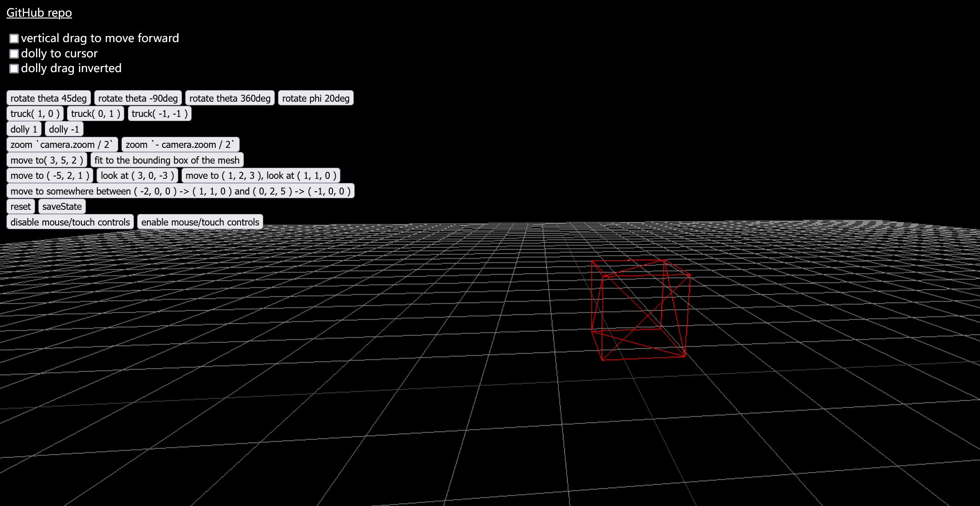Image resolution: width=980 pixels, height=506 pixels.
Task: Run rotate theta 360deg
Action: (x=230, y=98)
